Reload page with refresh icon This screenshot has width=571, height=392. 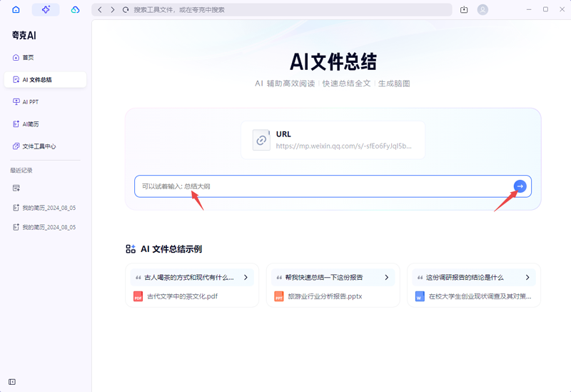(x=126, y=10)
